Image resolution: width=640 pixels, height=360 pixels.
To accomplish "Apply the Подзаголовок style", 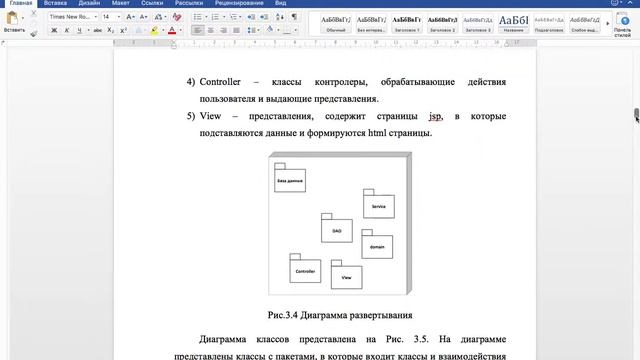I will [x=549, y=24].
